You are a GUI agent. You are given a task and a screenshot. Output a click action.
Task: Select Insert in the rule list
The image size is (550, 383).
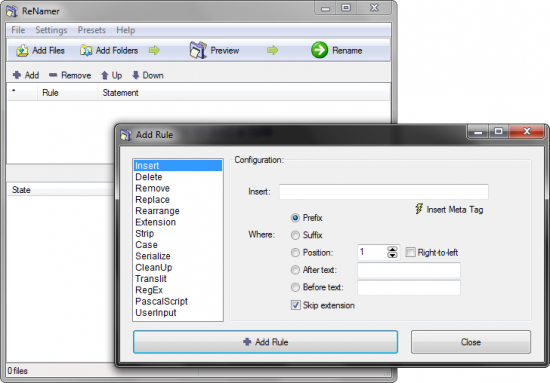click(x=178, y=166)
